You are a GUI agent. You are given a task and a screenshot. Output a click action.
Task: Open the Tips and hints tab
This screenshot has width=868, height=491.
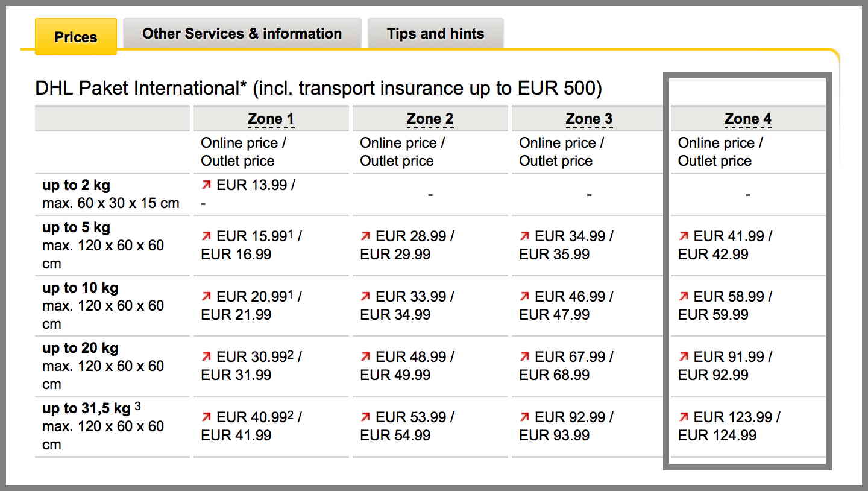(436, 33)
